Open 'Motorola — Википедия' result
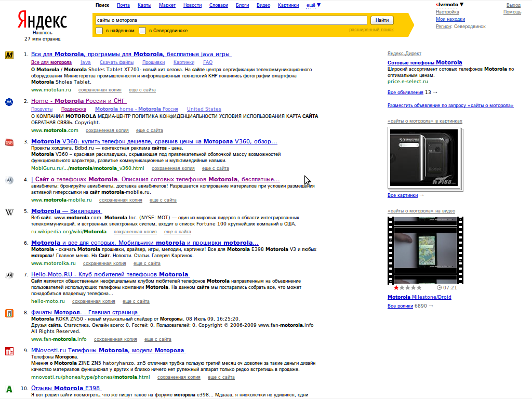Image resolution: width=532 pixels, height=399 pixels. point(66,211)
